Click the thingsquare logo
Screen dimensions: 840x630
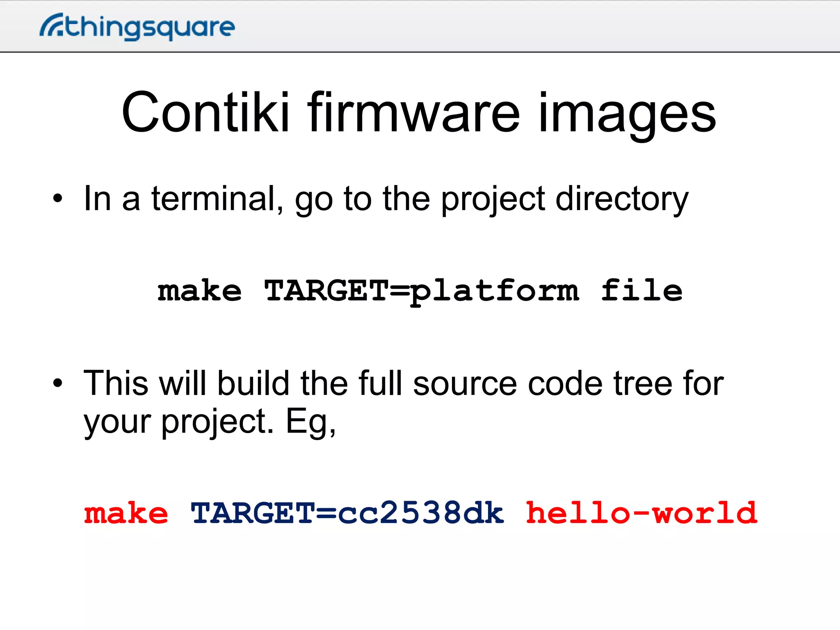[137, 27]
